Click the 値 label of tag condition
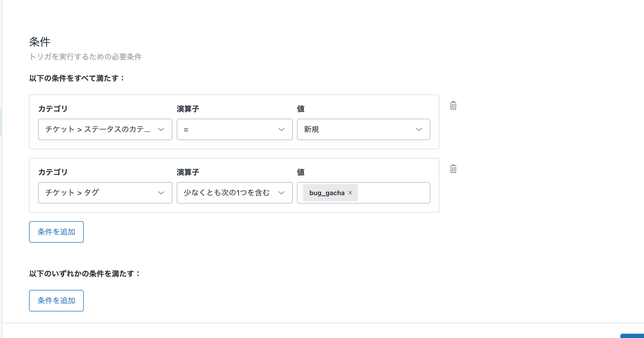 click(301, 172)
